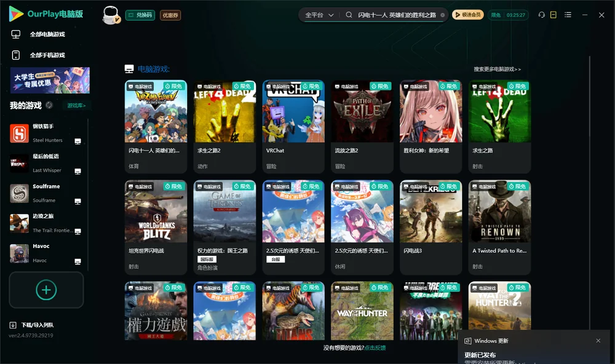Screen dimensions: 615x364
Task: Click the plus button to add a game
Action: [46, 290]
